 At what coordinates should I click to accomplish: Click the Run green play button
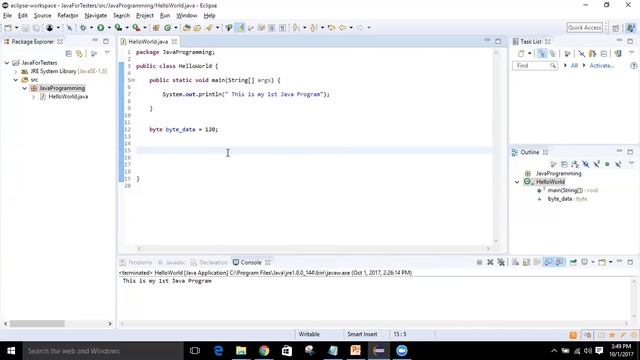tap(100, 28)
